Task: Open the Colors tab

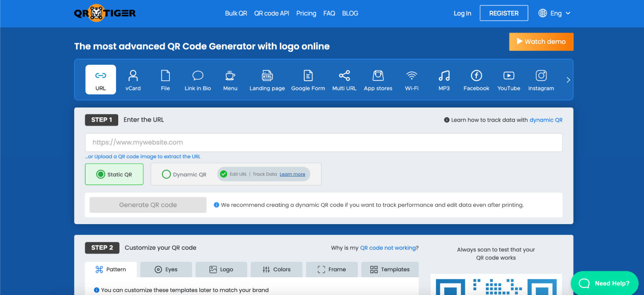Action: click(276, 269)
